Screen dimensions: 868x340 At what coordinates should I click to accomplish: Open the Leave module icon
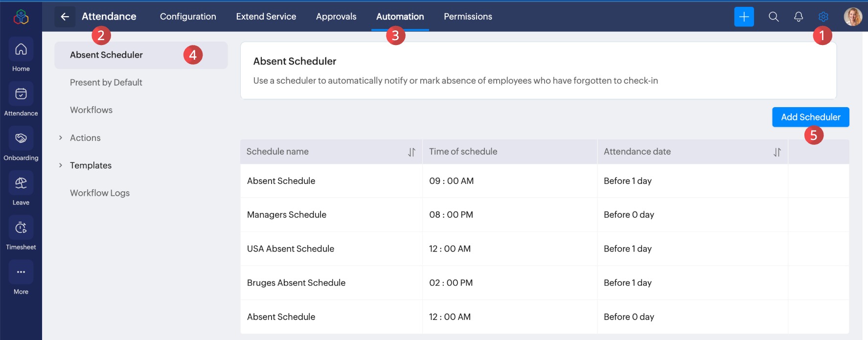(21, 183)
